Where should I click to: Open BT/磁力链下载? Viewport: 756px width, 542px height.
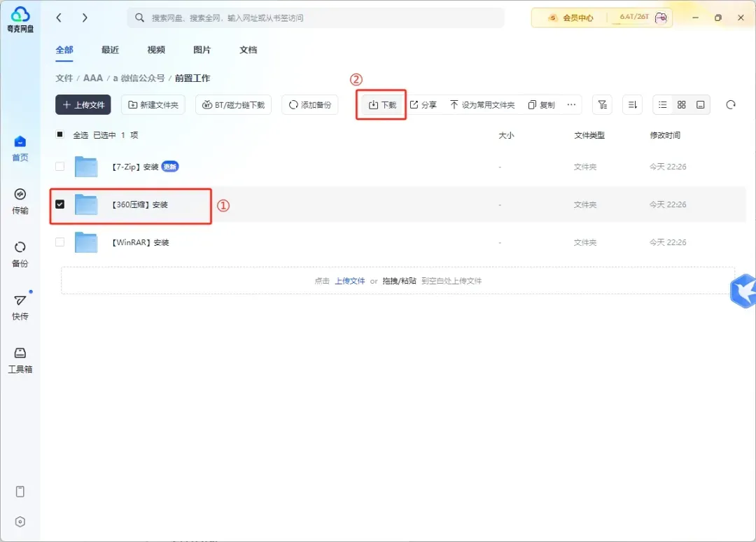click(x=233, y=104)
